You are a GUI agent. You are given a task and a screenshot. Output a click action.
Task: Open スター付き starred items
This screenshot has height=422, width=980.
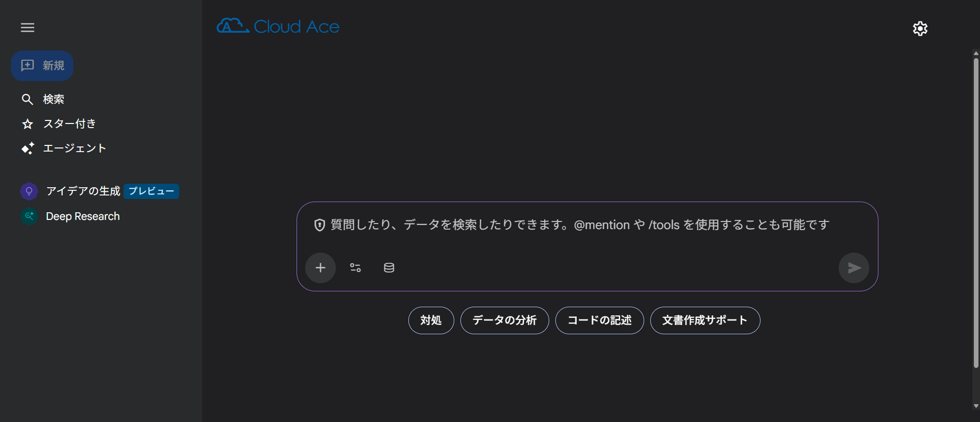click(69, 123)
